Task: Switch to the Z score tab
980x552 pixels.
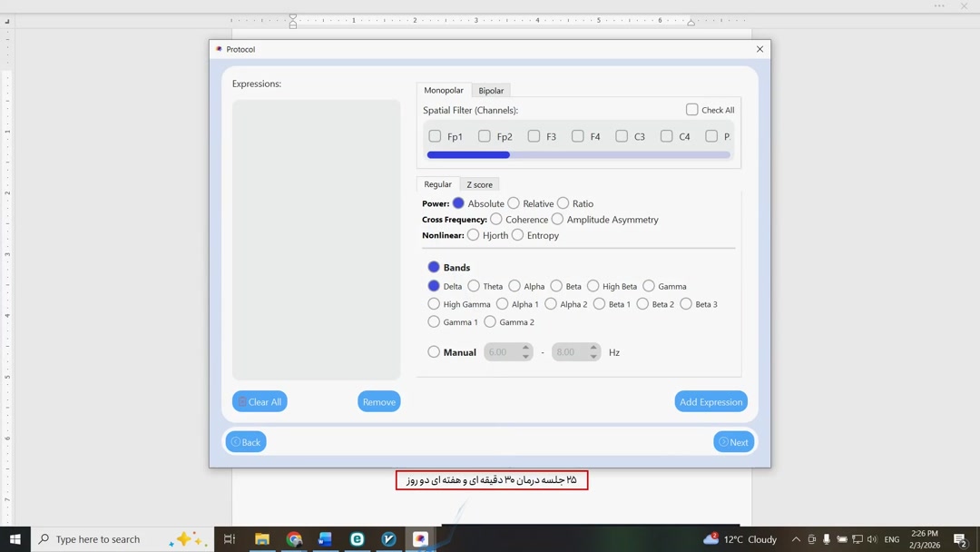Action: pyautogui.click(x=479, y=184)
